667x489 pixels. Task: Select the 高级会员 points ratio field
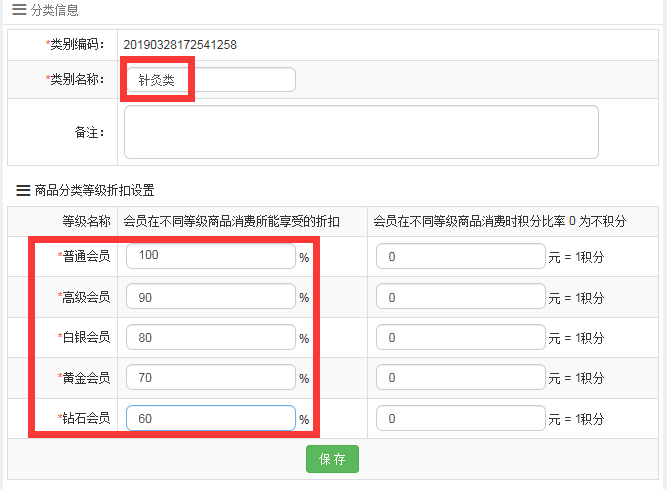[x=460, y=297]
